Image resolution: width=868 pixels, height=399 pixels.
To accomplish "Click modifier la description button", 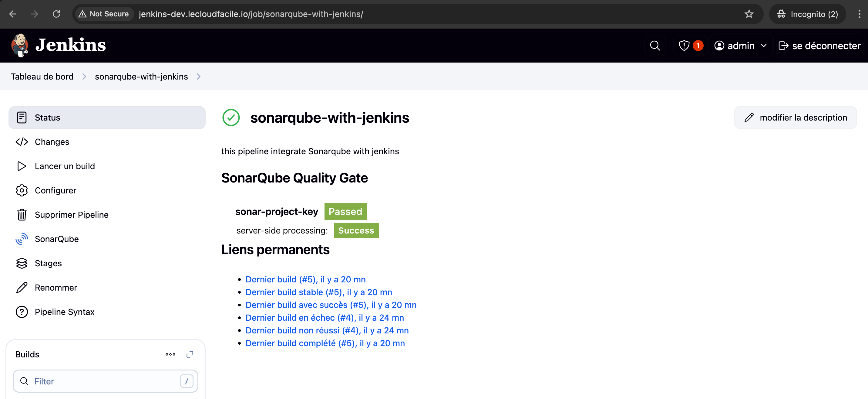I will coord(795,118).
